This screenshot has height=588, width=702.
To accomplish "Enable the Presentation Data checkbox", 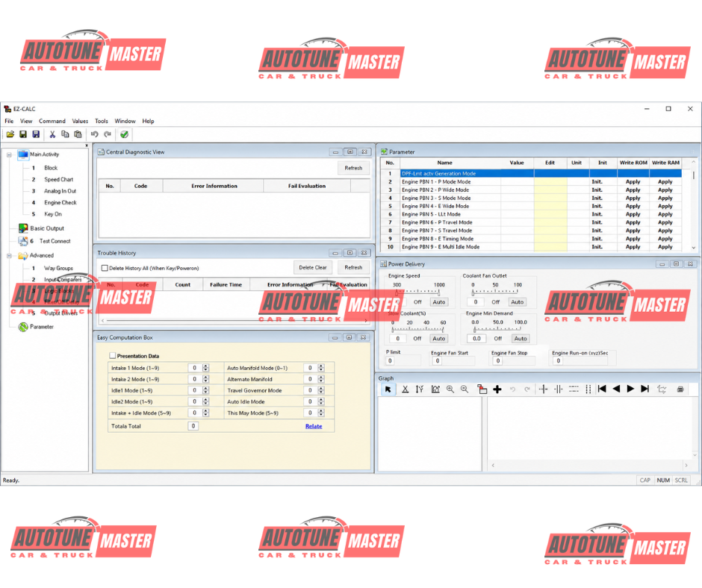I will pos(113,356).
